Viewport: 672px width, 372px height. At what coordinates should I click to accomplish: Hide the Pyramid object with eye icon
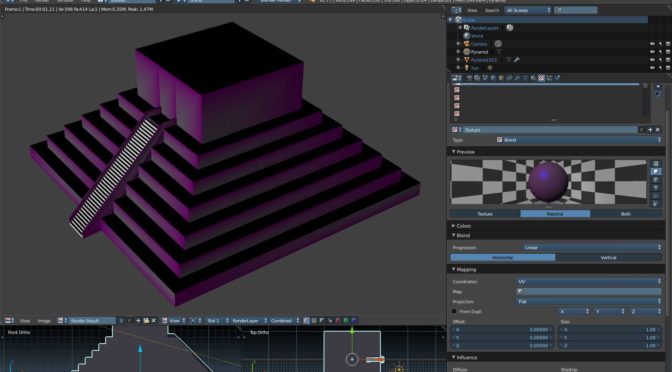652,52
